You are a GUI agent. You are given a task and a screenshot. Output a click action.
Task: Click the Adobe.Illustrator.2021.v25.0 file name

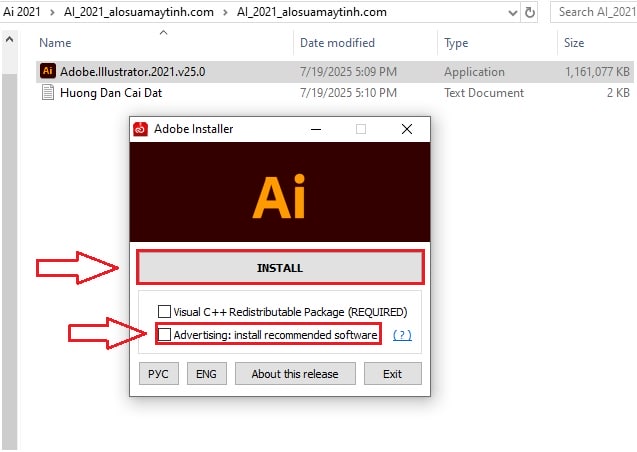coord(132,71)
